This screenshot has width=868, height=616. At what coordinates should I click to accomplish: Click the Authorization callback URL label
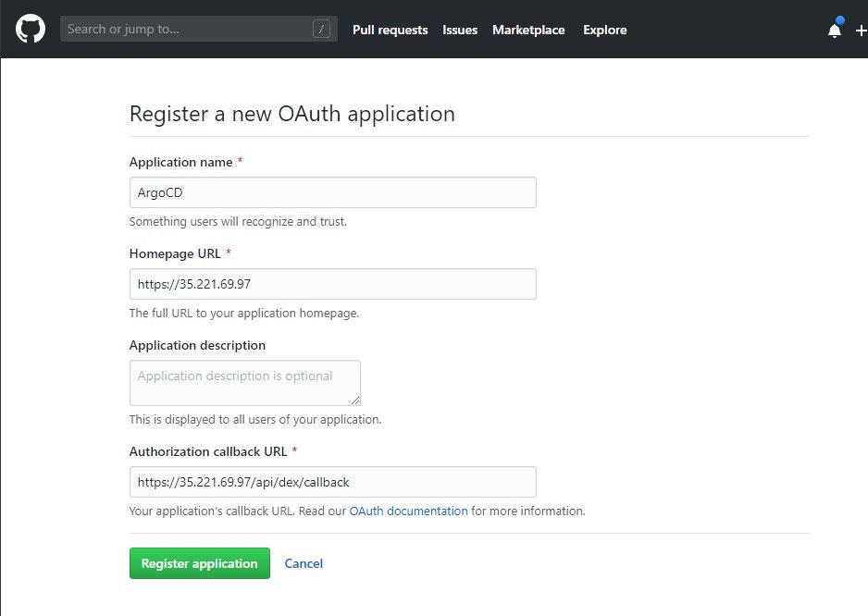207,451
